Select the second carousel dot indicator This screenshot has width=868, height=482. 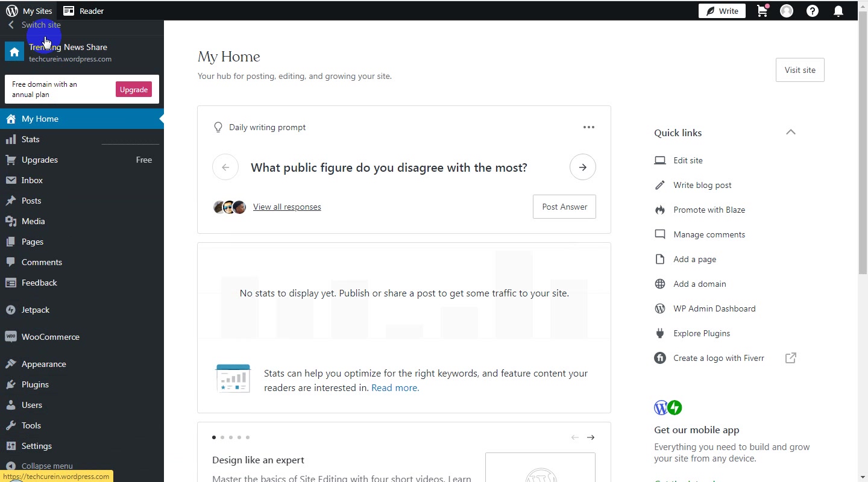[x=222, y=437]
